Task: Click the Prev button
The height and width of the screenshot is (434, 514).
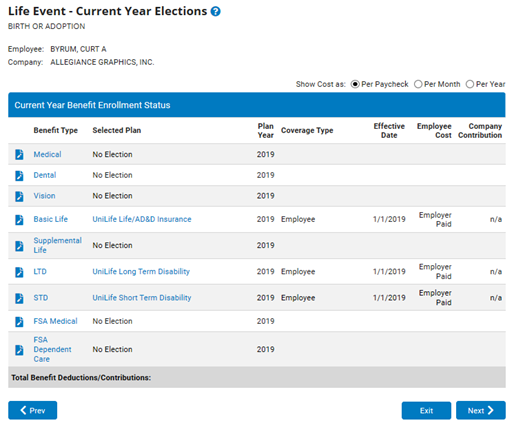Action: pyautogui.click(x=33, y=410)
